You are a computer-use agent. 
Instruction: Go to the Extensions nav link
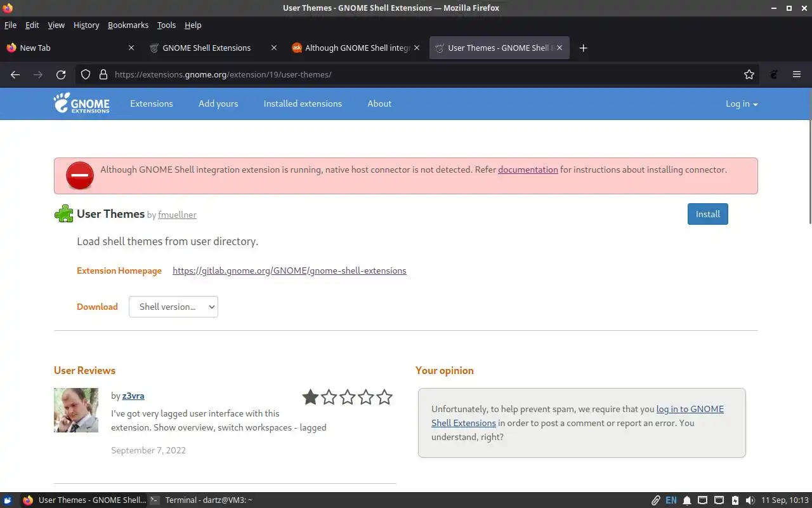152,104
